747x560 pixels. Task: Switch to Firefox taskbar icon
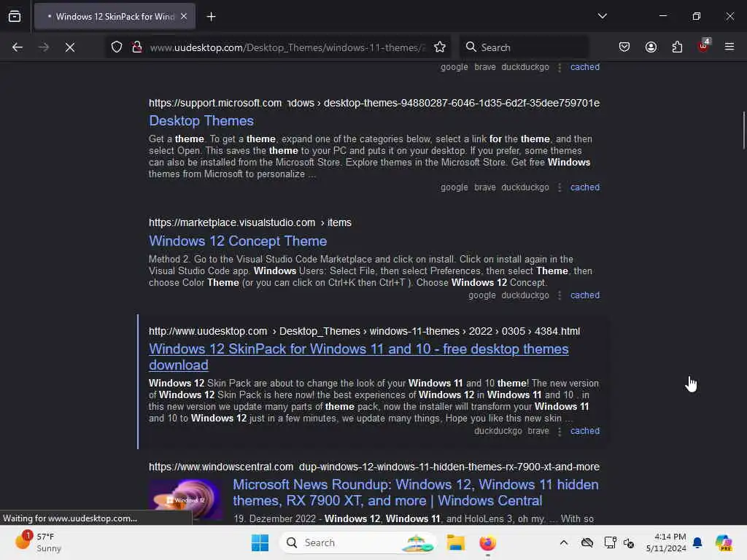point(487,542)
